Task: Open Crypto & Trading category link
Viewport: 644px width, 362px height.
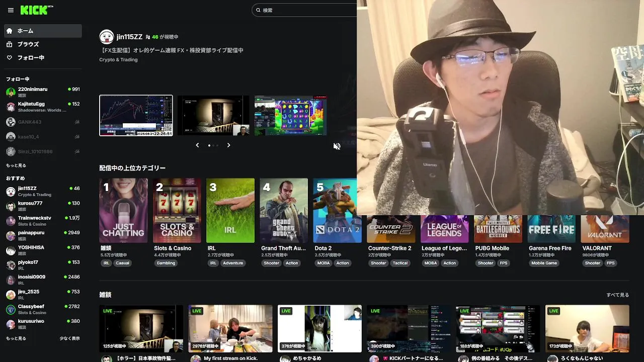Action: tap(118, 60)
